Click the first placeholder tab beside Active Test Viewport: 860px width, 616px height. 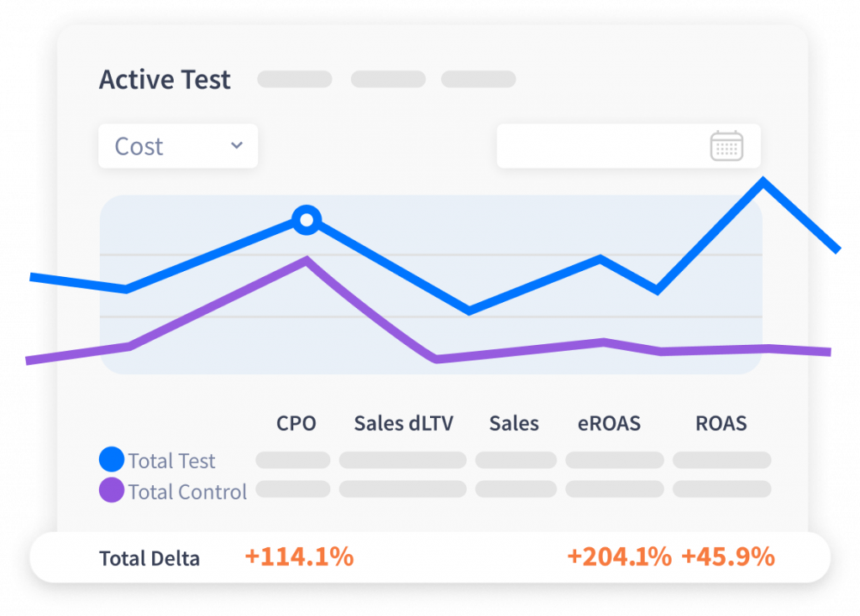click(x=294, y=80)
